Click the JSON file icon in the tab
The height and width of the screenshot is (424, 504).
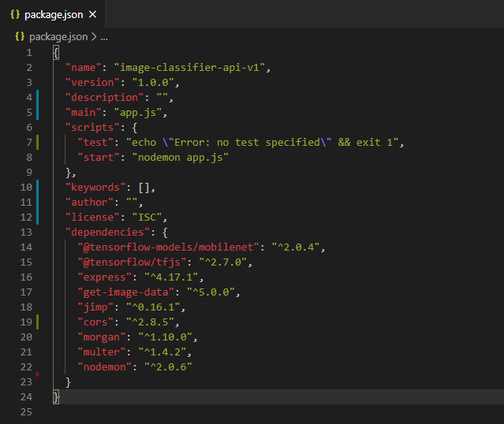click(x=15, y=14)
